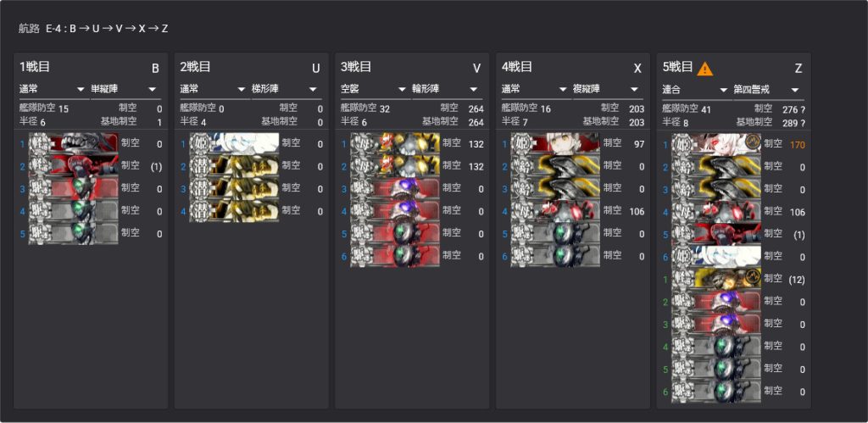The height and width of the screenshot is (423, 868).
Task: Click the princess ship image in battle U
Action: click(234, 143)
